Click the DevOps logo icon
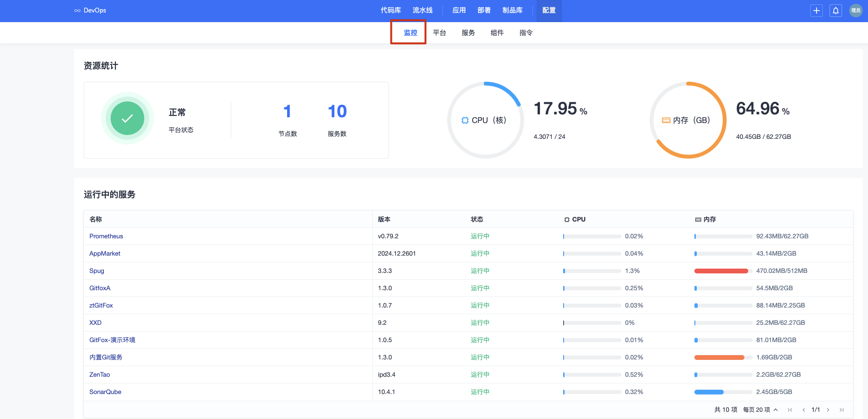Screen dimensions: 868x419 click(77, 11)
